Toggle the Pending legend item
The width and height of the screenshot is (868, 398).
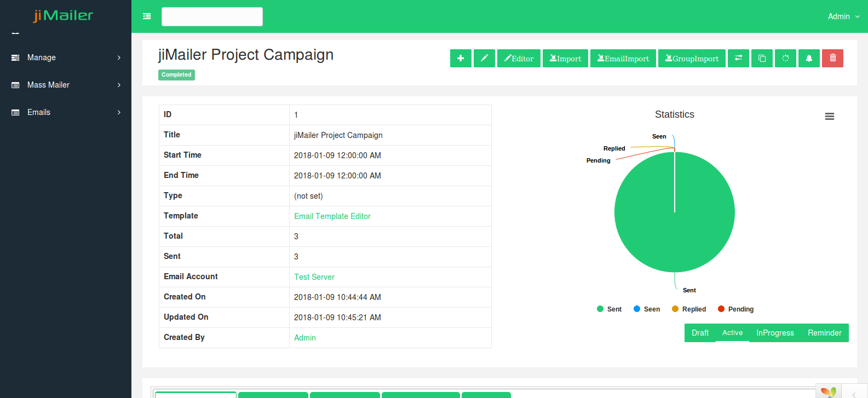click(735, 309)
